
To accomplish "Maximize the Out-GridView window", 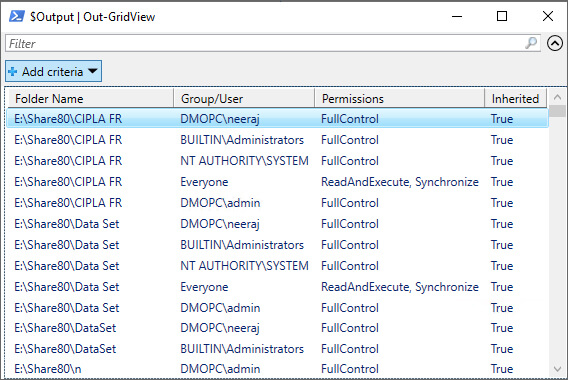I will (x=502, y=16).
